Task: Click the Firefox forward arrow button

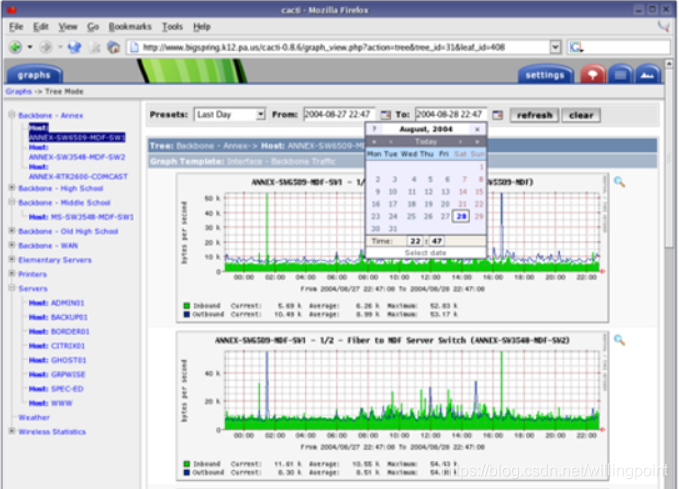Action: coord(46,47)
